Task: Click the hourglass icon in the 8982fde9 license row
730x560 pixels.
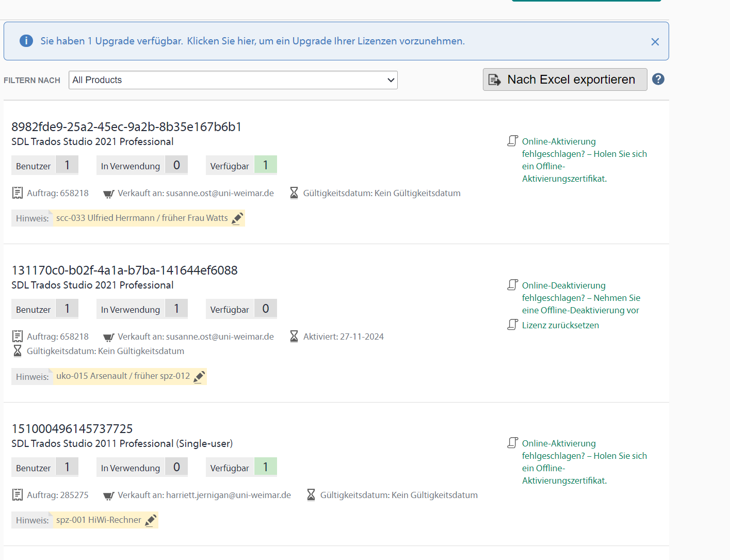Action: pyautogui.click(x=294, y=193)
